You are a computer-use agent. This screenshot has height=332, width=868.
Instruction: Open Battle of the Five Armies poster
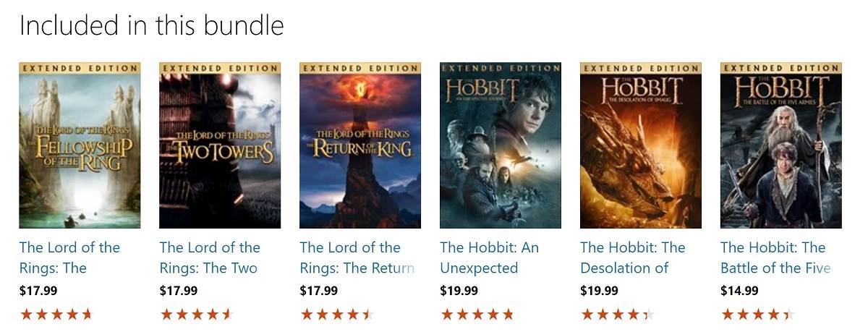click(x=781, y=145)
